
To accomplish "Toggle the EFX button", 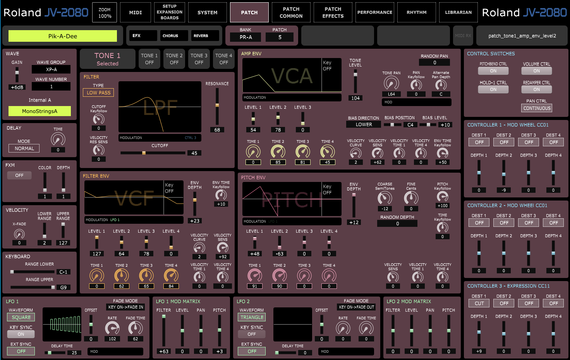I will click(143, 36).
